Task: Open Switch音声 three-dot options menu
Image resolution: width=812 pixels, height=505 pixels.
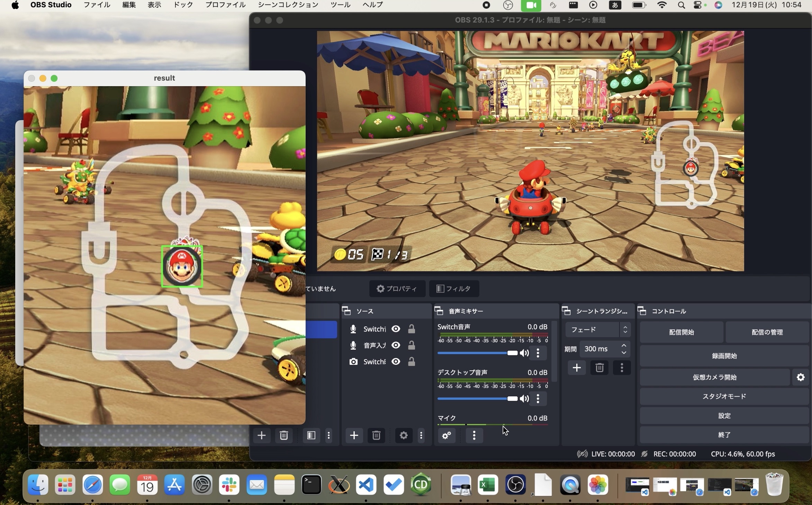Action: pyautogui.click(x=538, y=353)
